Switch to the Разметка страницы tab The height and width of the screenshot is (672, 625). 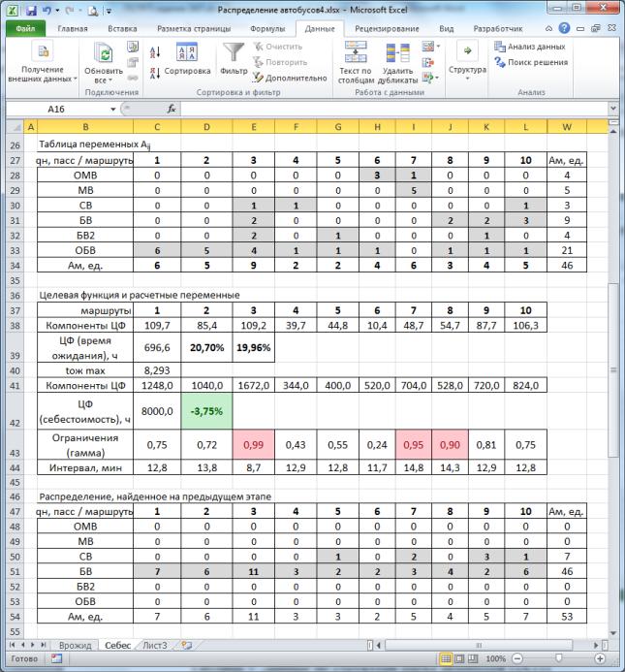click(x=194, y=29)
